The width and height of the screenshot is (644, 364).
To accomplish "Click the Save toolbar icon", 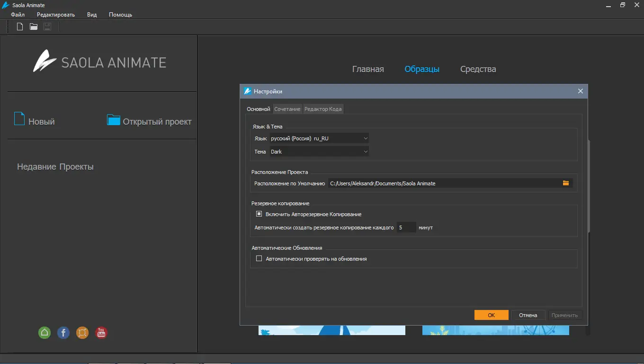I will [47, 27].
